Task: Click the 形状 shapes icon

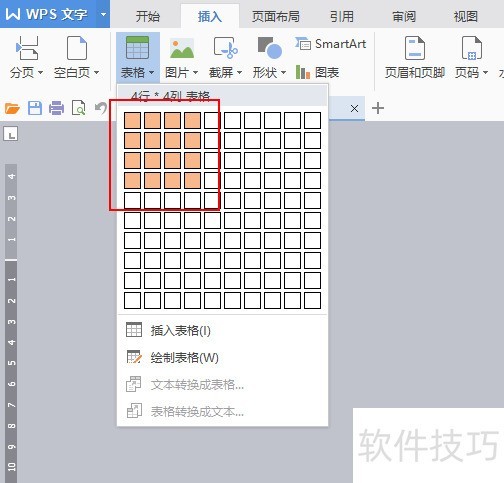Action: [269, 48]
